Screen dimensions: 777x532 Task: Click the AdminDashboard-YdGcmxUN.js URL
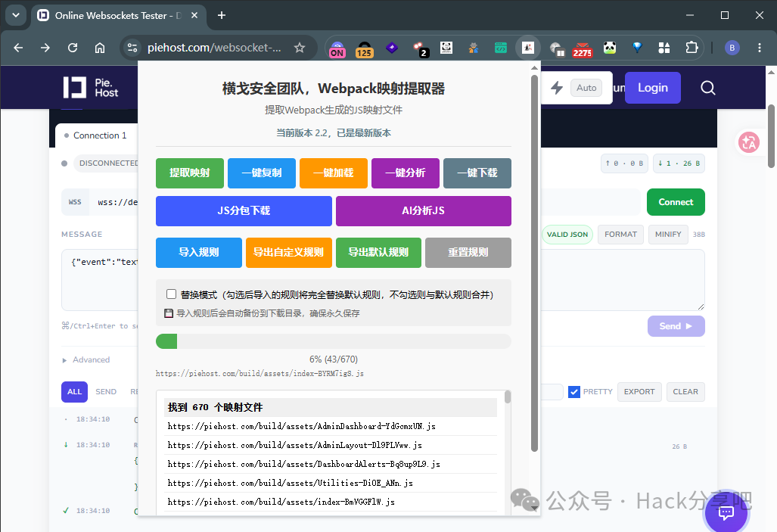[302, 426]
